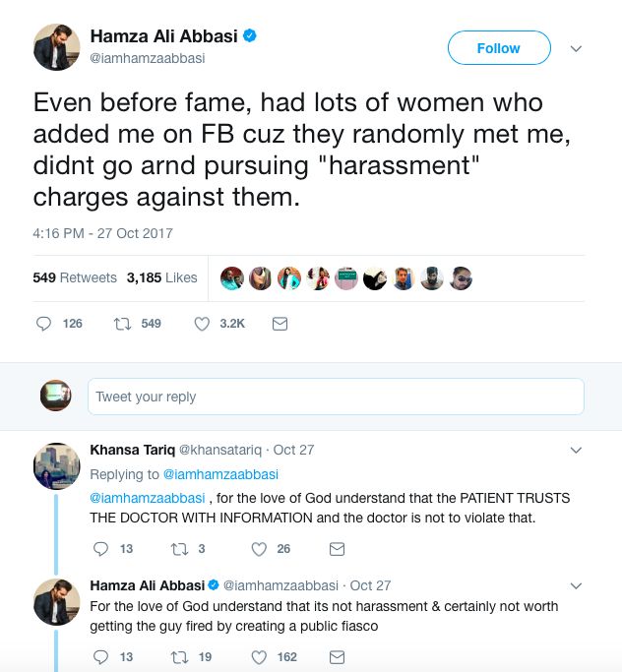Click the Tweet your reply field
Viewport: 622px width, 672px height.
click(x=336, y=397)
